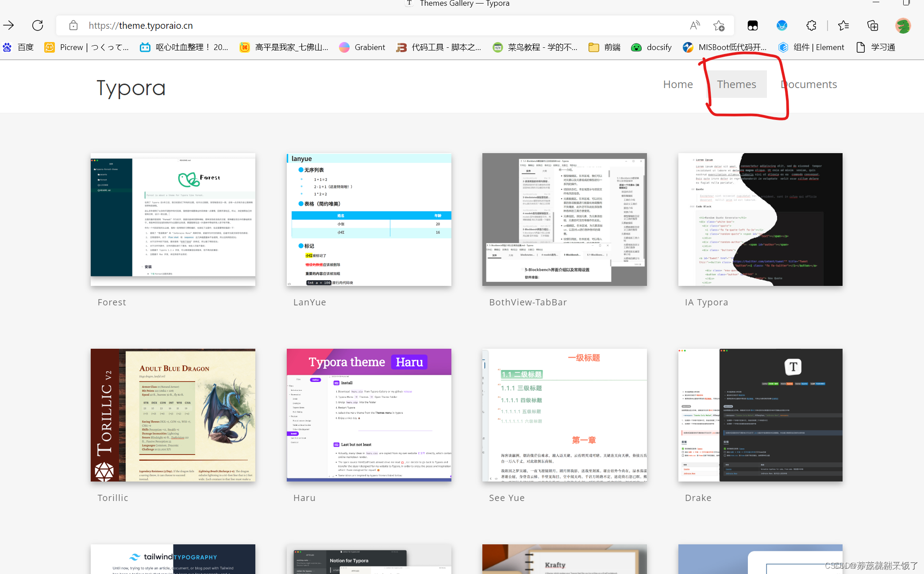Viewport: 924px width, 574px height.
Task: Click the site lock icon in address bar
Action: 73,25
